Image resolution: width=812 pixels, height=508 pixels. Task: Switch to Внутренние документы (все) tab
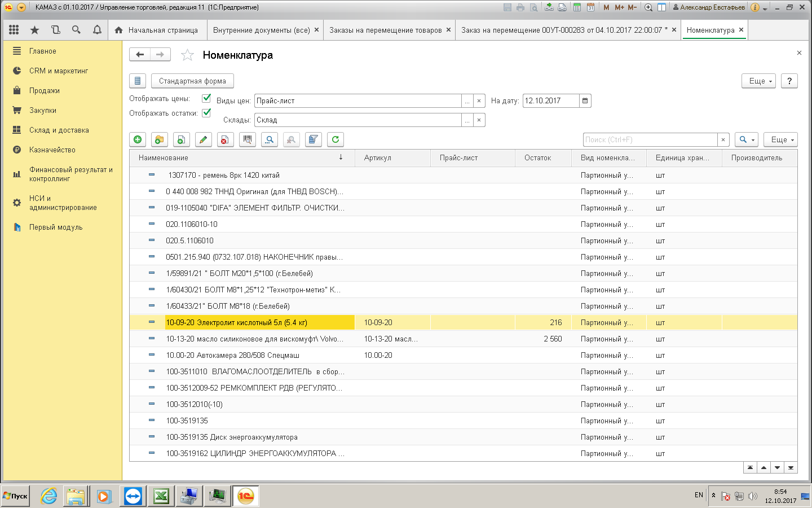pos(266,30)
